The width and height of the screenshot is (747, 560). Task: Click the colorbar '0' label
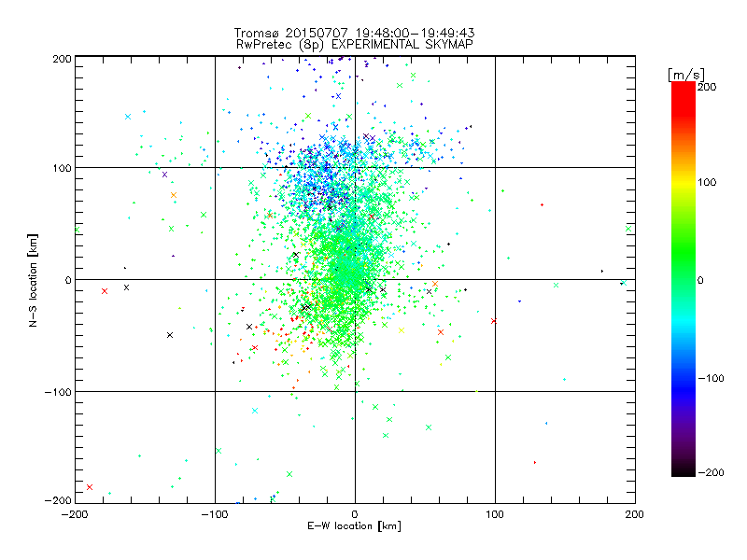tap(700, 280)
